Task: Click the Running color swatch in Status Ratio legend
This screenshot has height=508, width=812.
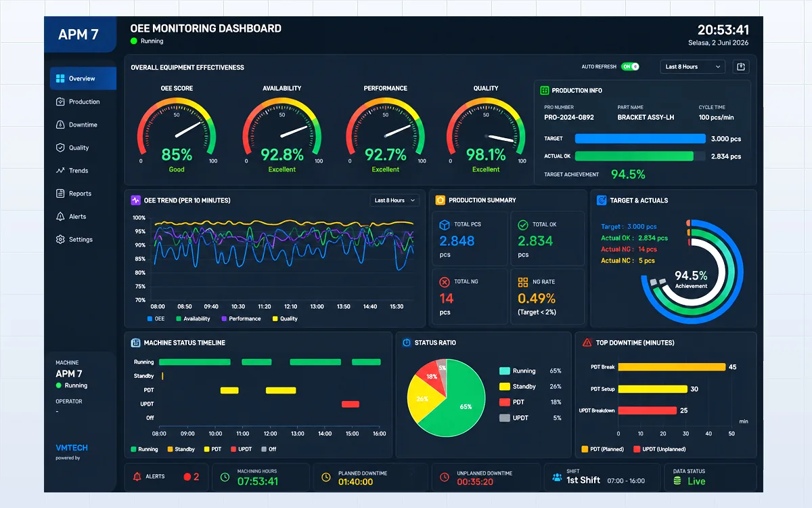Action: coord(504,371)
